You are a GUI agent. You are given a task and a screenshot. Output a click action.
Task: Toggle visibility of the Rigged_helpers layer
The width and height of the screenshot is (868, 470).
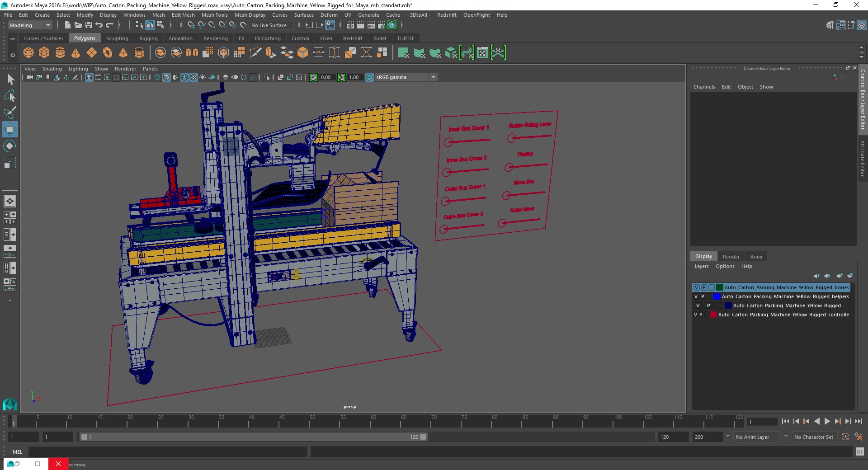tap(696, 296)
